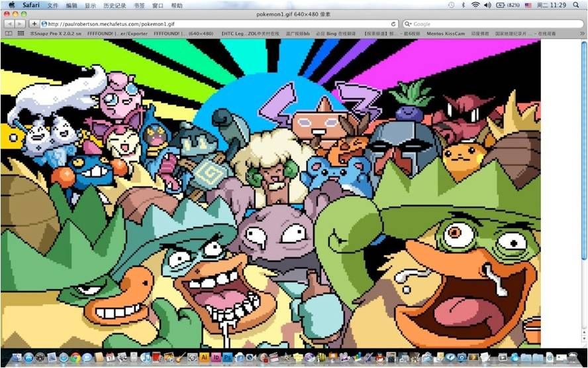Click the vertical scrollbar thumb of page

click(584, 149)
